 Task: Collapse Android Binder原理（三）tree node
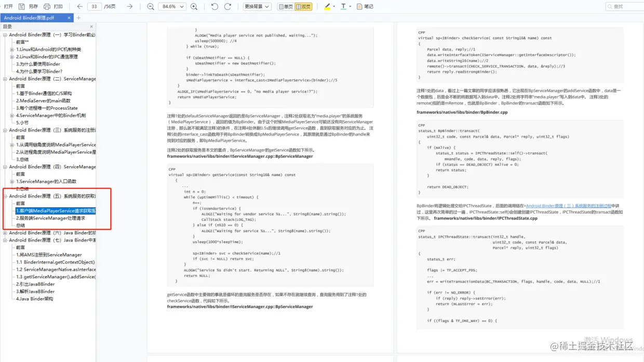5,130
